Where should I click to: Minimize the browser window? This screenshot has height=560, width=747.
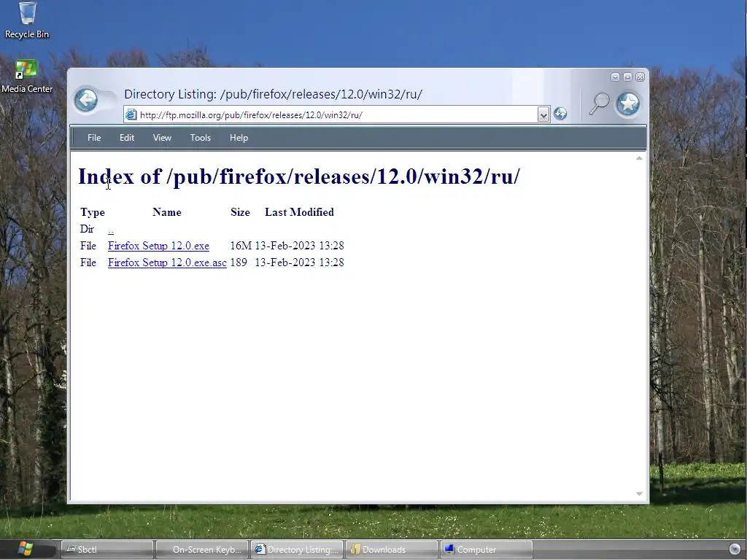[x=615, y=77]
